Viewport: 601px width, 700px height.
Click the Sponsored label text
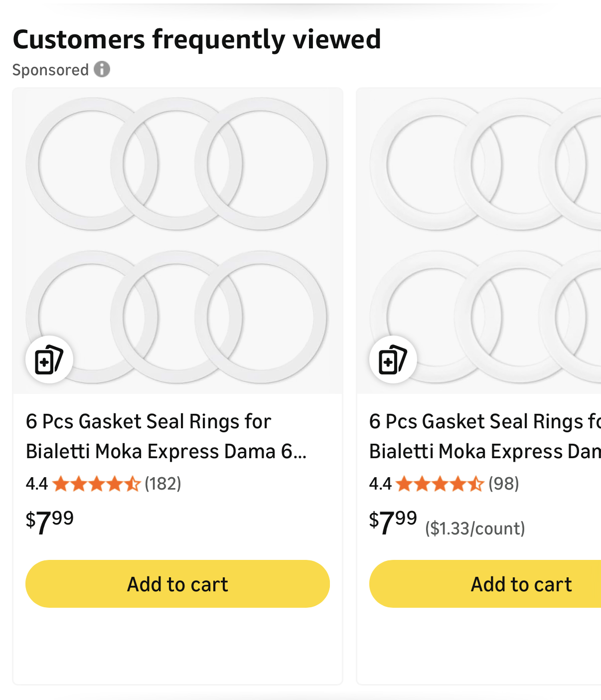coord(50,70)
